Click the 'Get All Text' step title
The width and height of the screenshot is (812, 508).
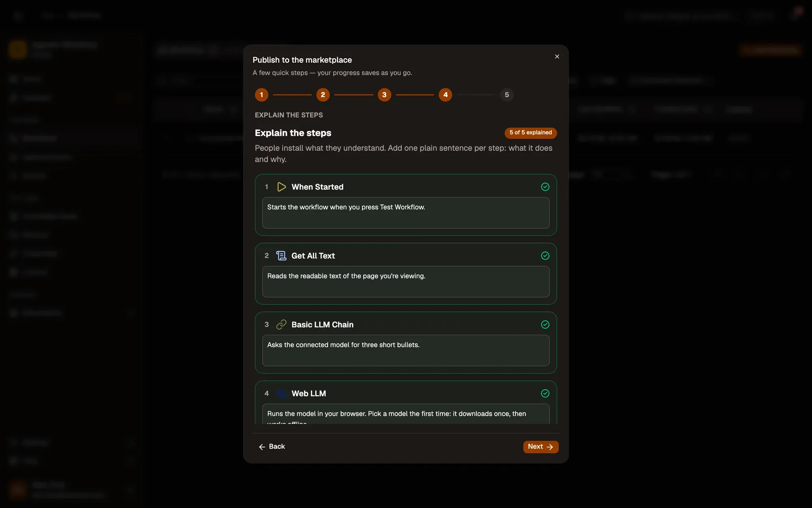[313, 256]
